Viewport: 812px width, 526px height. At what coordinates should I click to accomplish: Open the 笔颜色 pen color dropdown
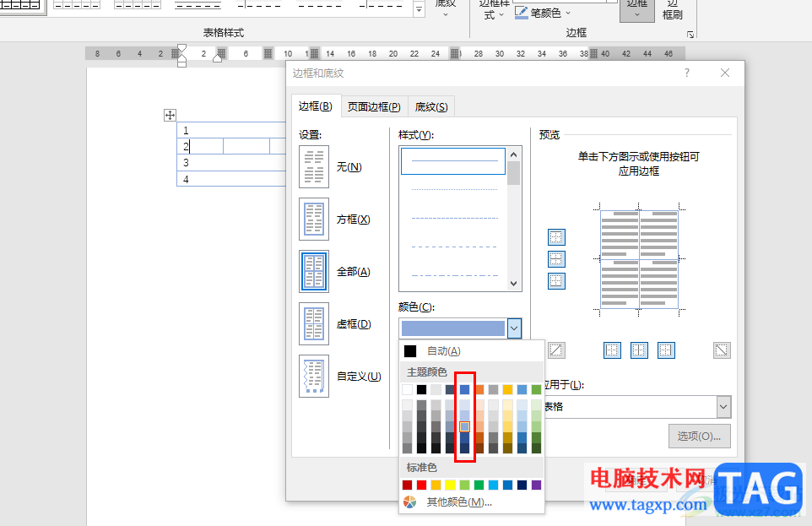[568, 13]
